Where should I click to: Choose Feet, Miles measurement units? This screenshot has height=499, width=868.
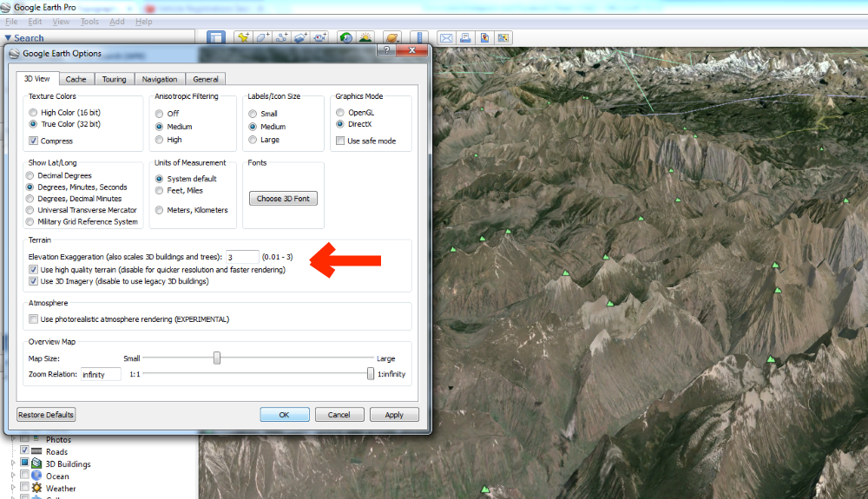click(x=160, y=190)
